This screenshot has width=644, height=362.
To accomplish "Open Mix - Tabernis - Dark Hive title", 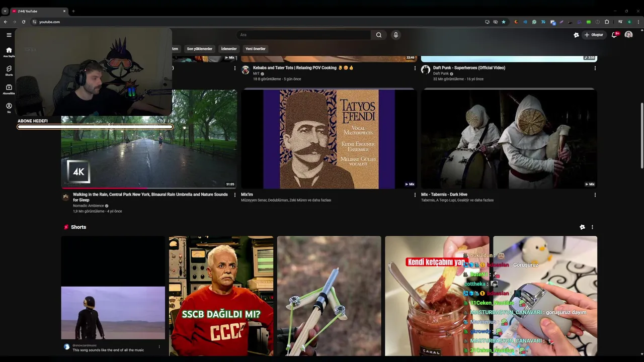I will (444, 195).
